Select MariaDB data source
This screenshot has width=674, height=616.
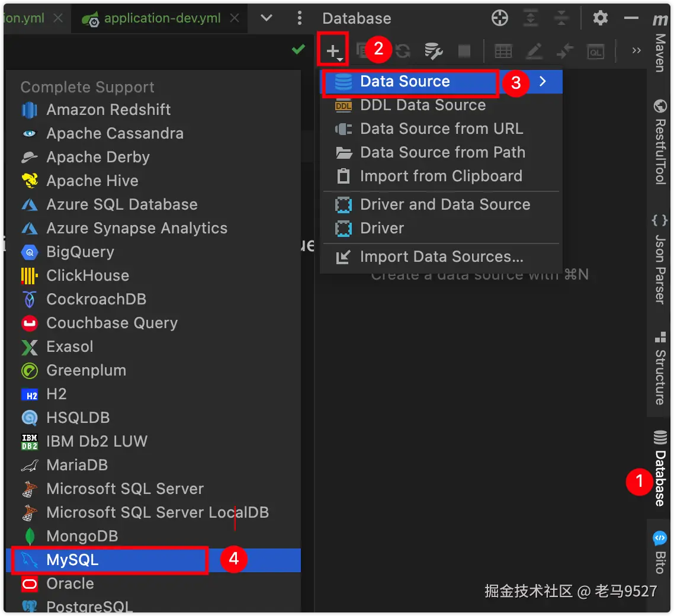pyautogui.click(x=153, y=465)
